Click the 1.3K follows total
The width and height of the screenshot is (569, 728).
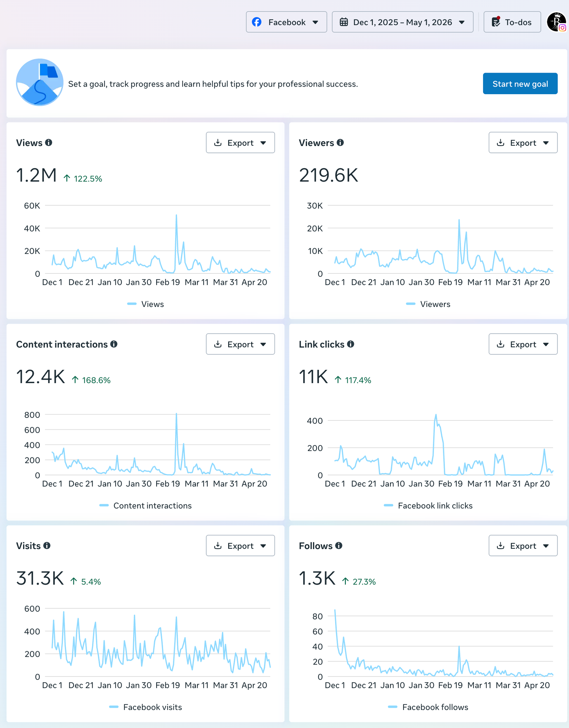click(317, 578)
